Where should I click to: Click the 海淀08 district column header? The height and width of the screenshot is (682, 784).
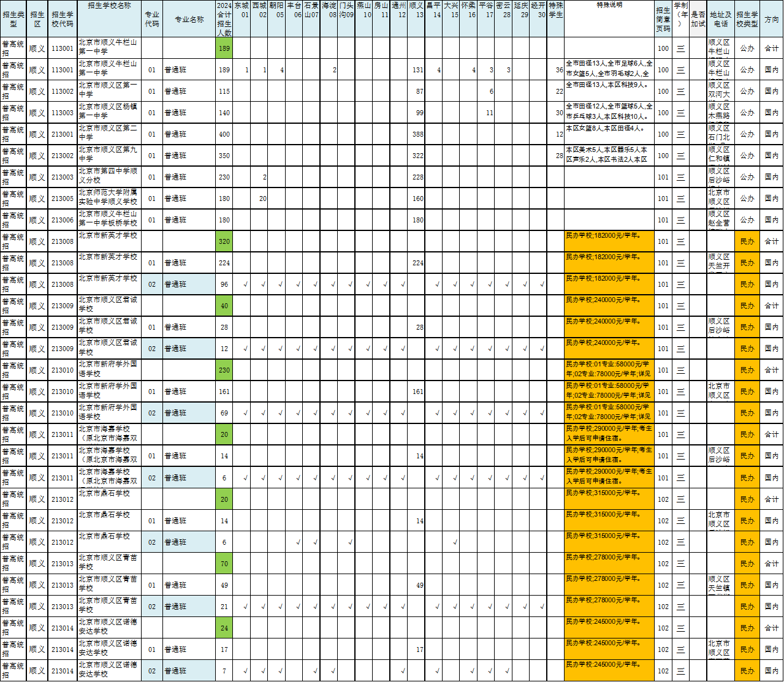pos(329,10)
